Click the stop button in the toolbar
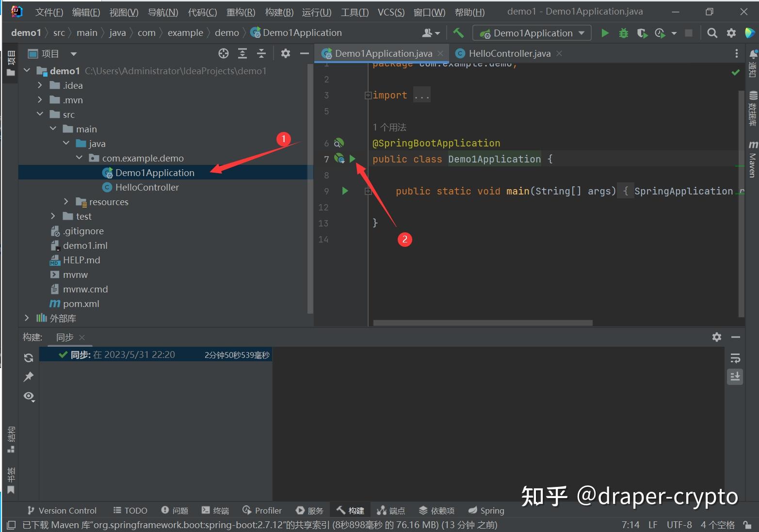 (x=688, y=33)
